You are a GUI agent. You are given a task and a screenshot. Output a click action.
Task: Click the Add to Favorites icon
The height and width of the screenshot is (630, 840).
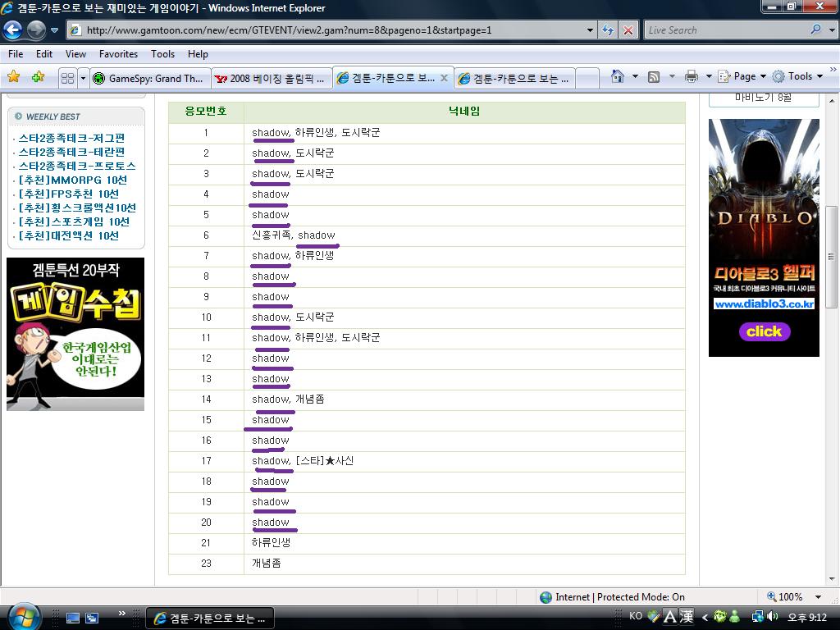tap(38, 77)
